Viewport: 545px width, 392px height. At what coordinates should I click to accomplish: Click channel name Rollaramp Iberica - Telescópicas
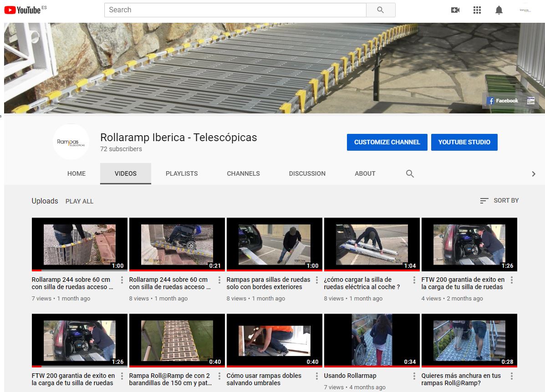(178, 137)
